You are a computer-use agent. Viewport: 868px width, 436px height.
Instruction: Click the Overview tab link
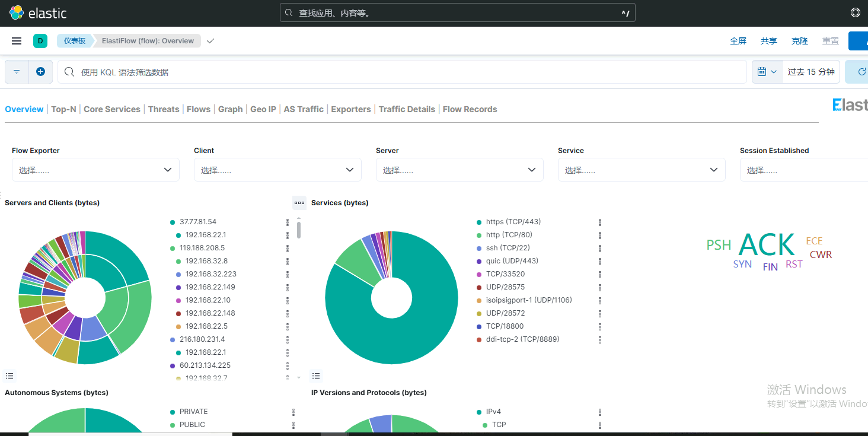click(x=24, y=109)
